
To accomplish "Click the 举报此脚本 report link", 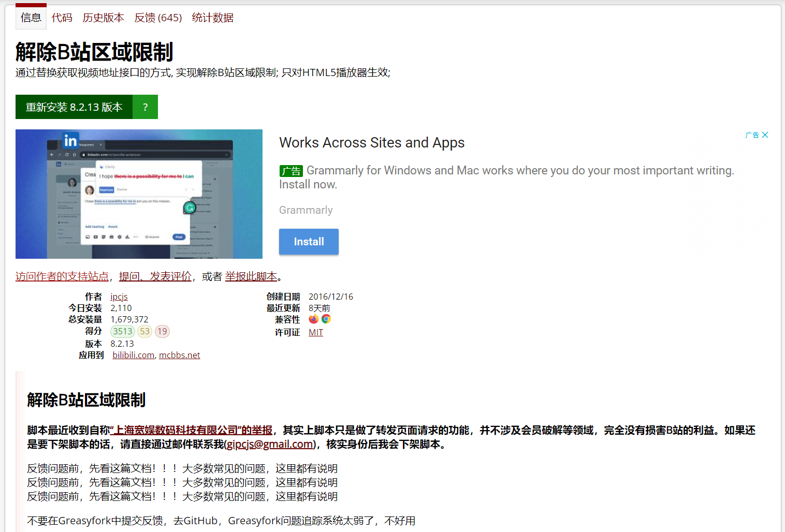I will [251, 276].
